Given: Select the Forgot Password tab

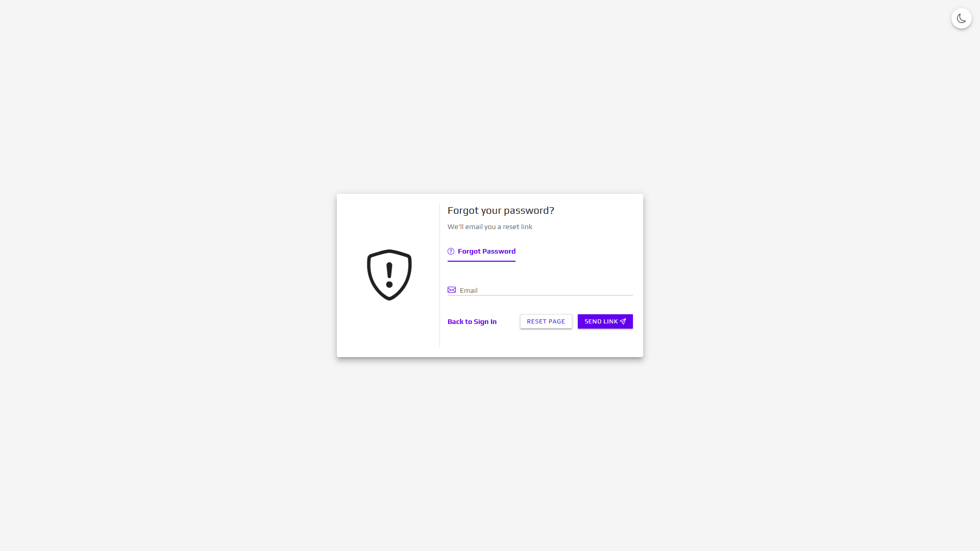Looking at the screenshot, I should coord(481,252).
